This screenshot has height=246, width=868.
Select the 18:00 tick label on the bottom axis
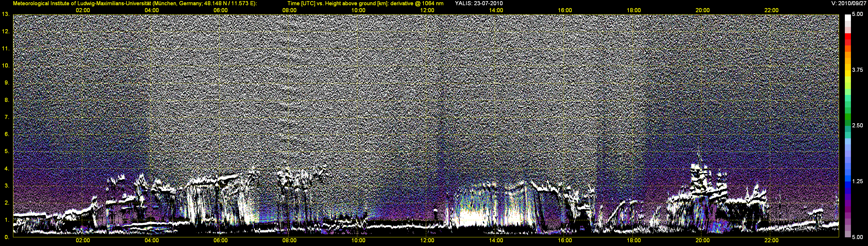pyautogui.click(x=634, y=241)
